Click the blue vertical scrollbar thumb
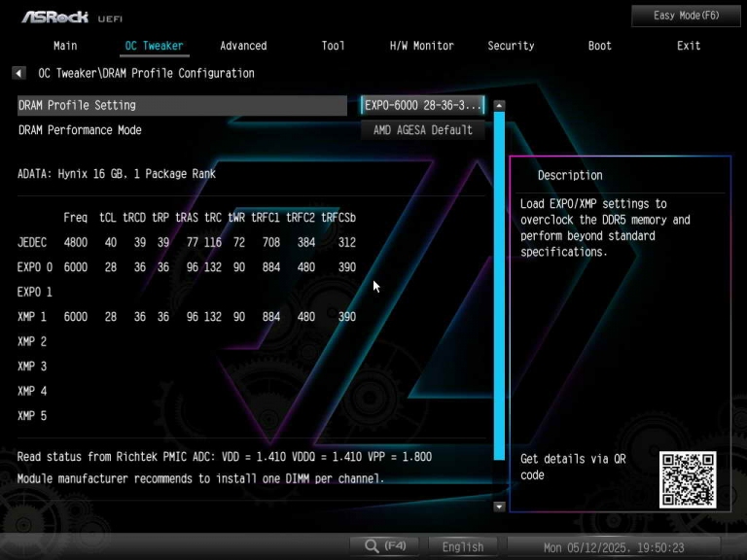 tap(499, 286)
